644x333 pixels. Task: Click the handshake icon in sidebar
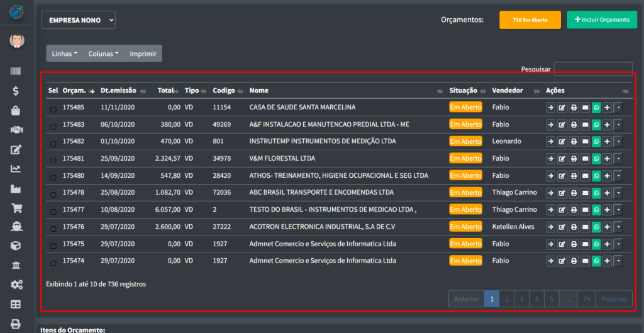point(16,130)
